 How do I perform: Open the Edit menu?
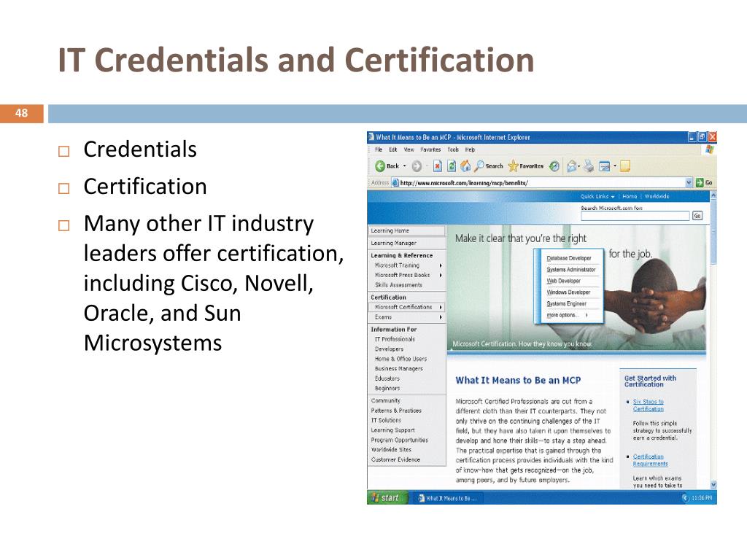tap(393, 149)
